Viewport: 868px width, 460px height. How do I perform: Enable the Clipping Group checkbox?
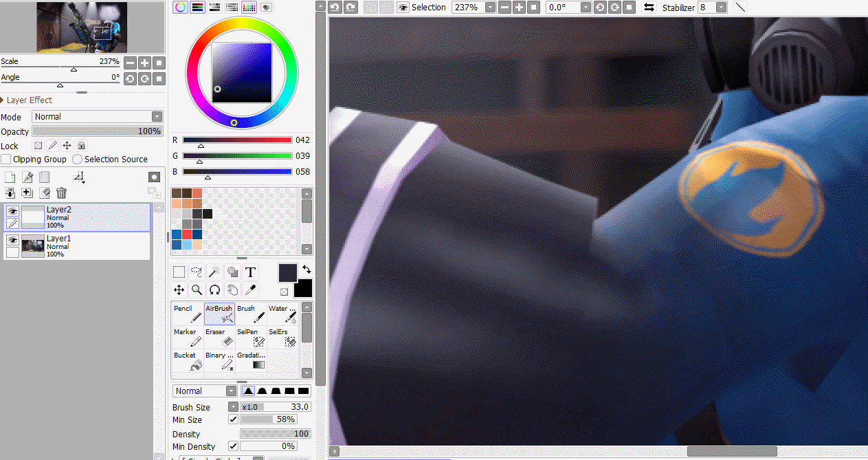coord(6,159)
